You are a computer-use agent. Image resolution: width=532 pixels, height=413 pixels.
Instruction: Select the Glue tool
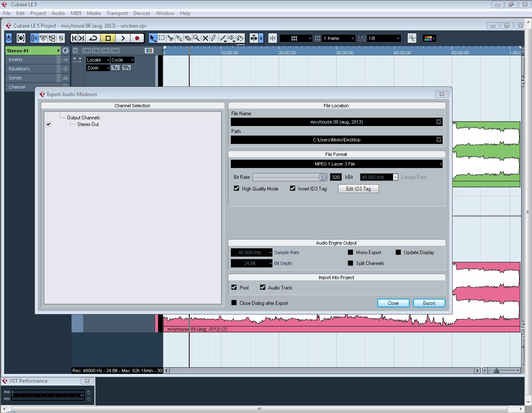pyautogui.click(x=179, y=38)
